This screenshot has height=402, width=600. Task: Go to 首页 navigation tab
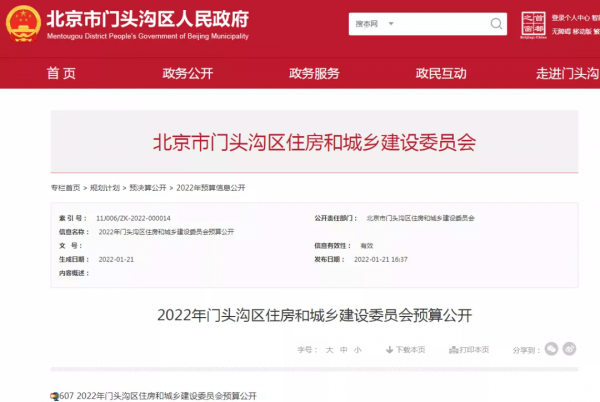(x=61, y=73)
